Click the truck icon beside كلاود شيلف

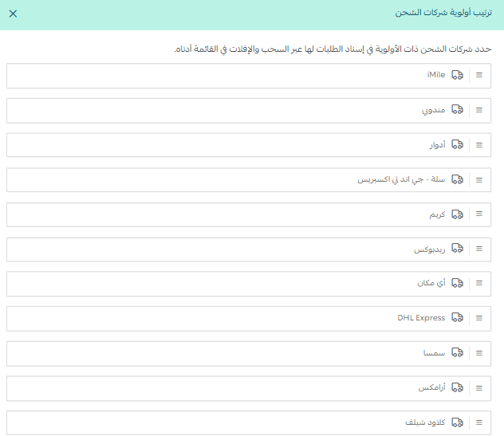tap(458, 422)
